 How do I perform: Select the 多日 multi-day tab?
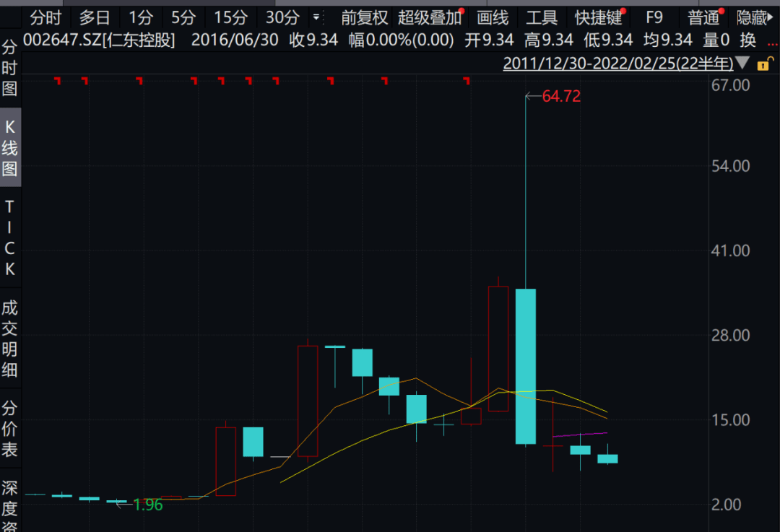coord(95,18)
